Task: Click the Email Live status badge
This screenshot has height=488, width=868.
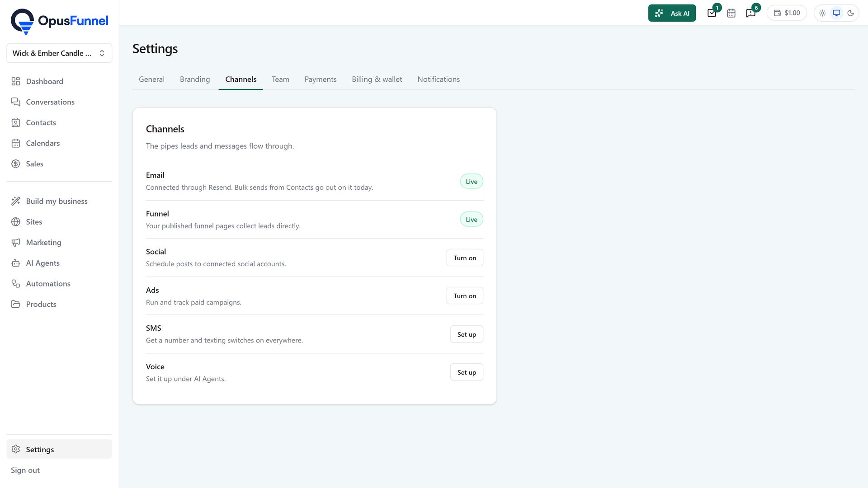Action: point(472,182)
